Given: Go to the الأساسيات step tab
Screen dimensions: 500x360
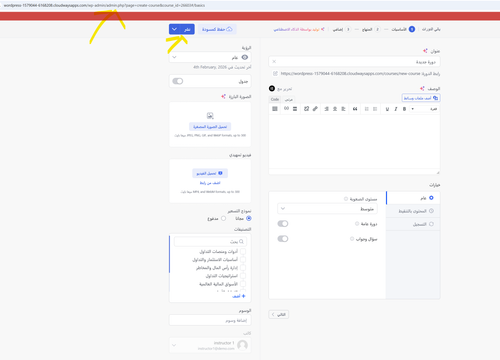Looking at the screenshot, I should [403, 29].
